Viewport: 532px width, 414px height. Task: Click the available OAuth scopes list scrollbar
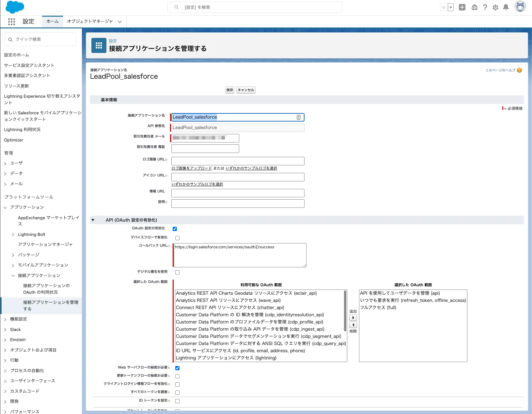[x=345, y=311]
